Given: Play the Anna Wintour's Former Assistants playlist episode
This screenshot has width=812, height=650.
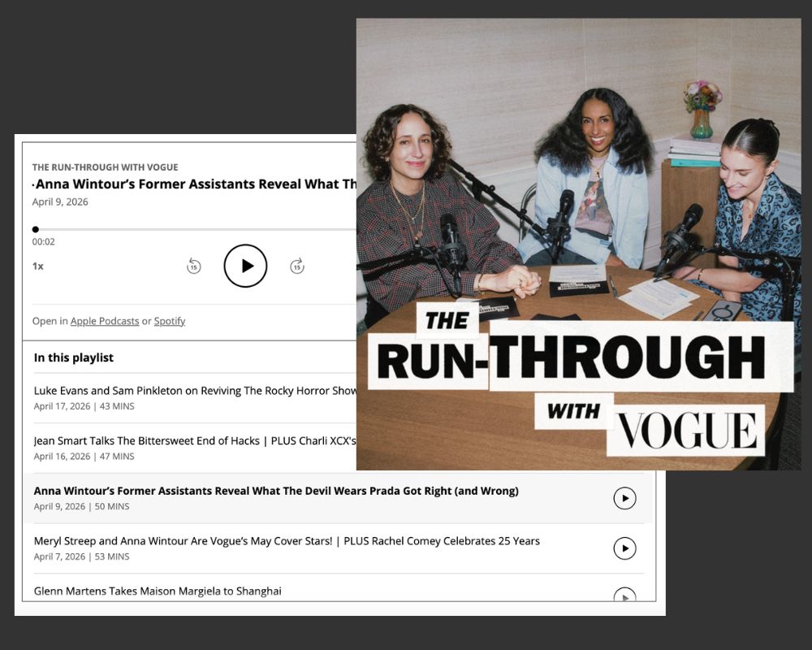Looking at the screenshot, I should pyautogui.click(x=624, y=498).
